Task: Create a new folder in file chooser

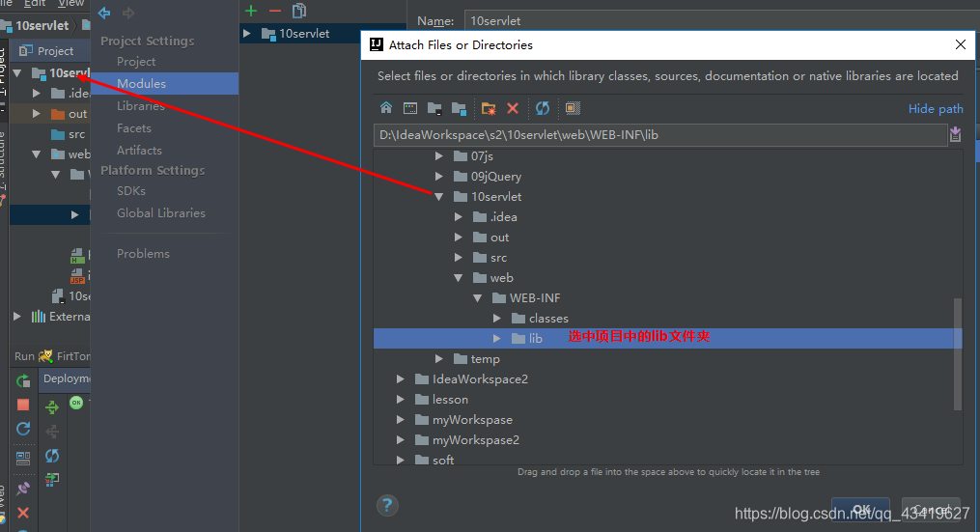Action: [489, 108]
